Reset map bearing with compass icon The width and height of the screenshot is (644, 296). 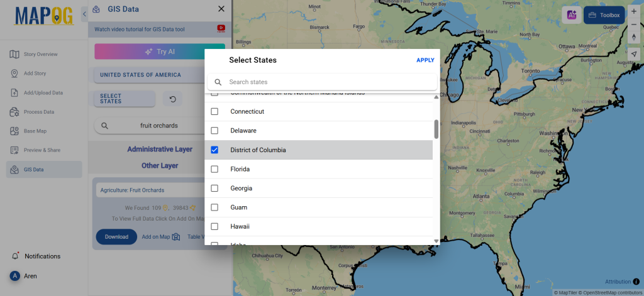point(634,37)
